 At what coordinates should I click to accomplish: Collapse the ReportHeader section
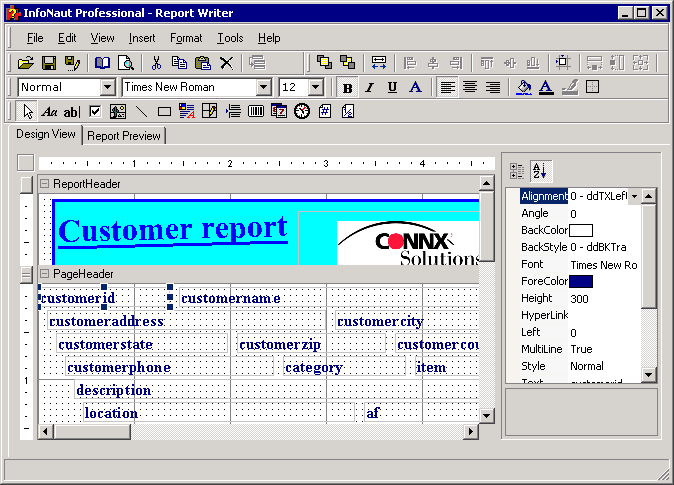click(44, 184)
